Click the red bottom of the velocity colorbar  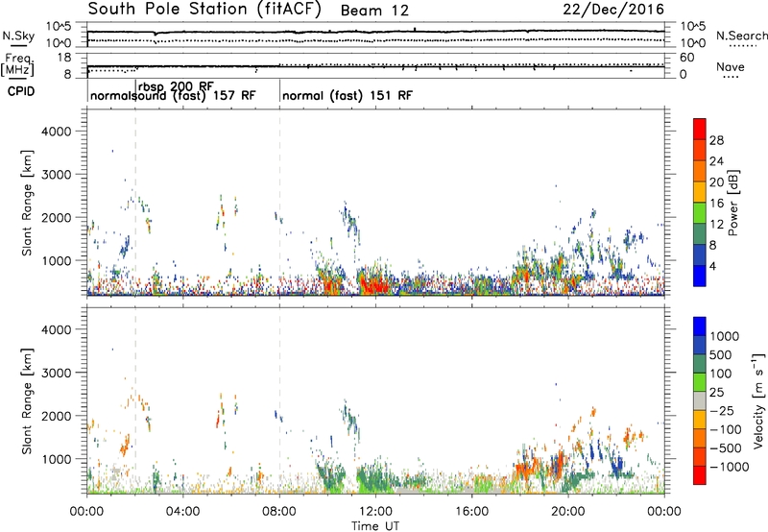[x=700, y=475]
